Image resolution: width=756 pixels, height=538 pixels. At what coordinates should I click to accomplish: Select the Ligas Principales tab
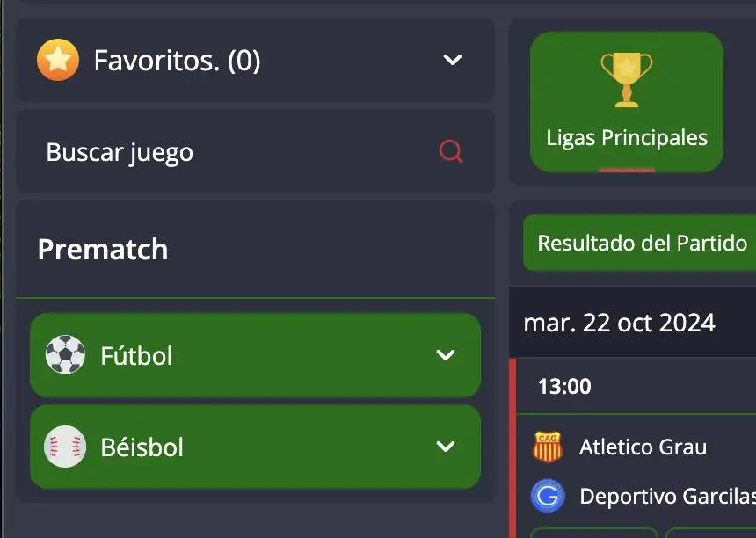click(626, 102)
